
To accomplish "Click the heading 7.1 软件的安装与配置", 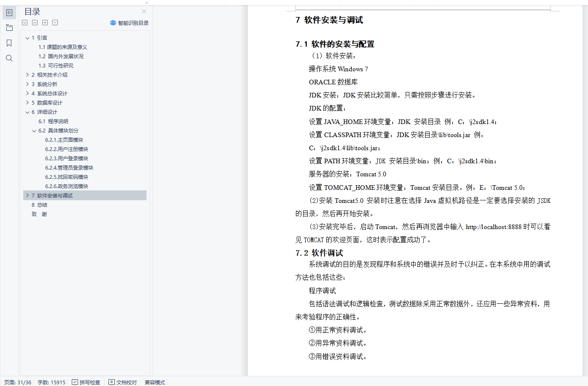I will (x=335, y=44).
